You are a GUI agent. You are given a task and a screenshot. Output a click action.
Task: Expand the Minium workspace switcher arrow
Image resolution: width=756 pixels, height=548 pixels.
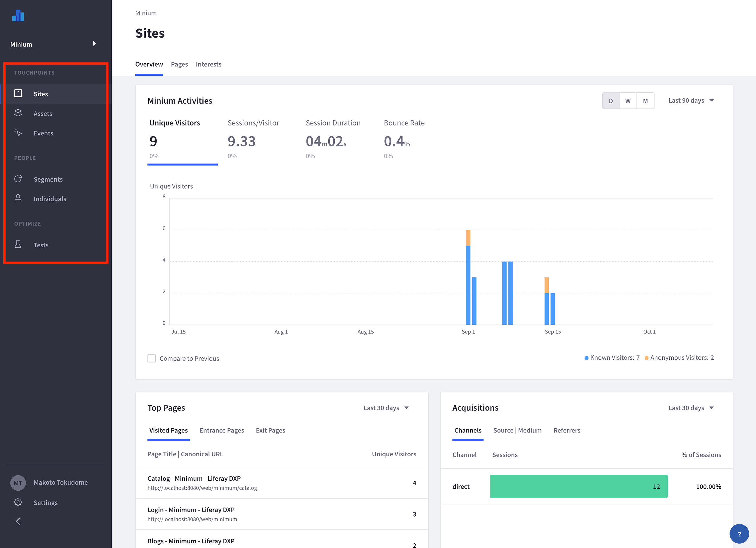94,44
